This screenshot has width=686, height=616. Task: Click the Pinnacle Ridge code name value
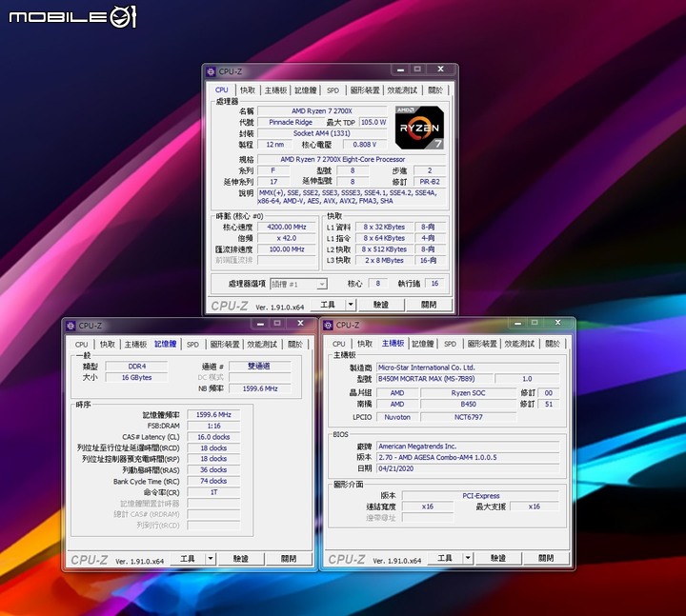291,122
